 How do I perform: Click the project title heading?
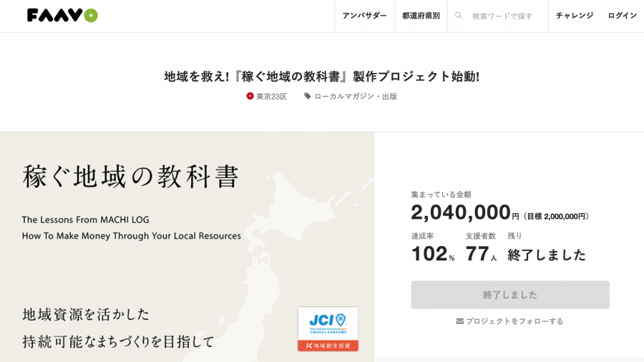pos(322,76)
